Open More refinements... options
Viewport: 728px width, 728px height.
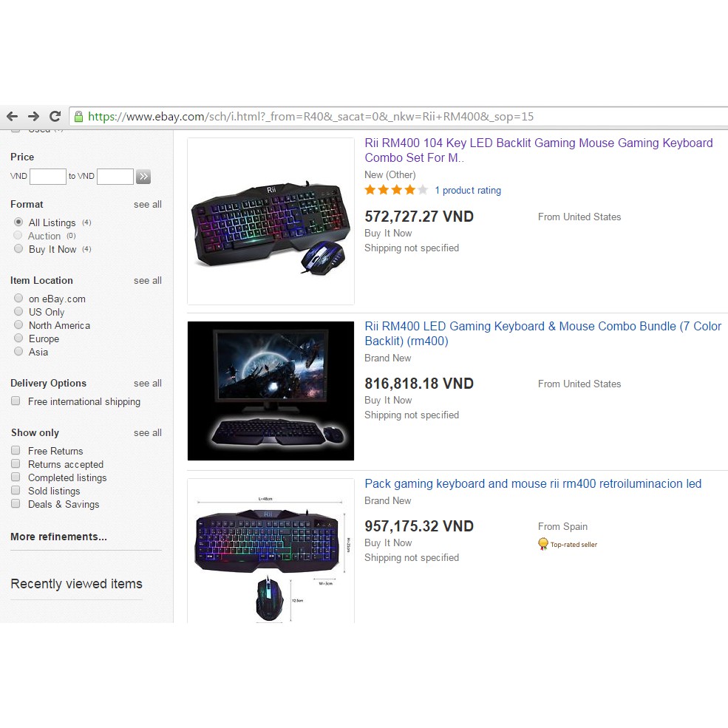click(58, 537)
